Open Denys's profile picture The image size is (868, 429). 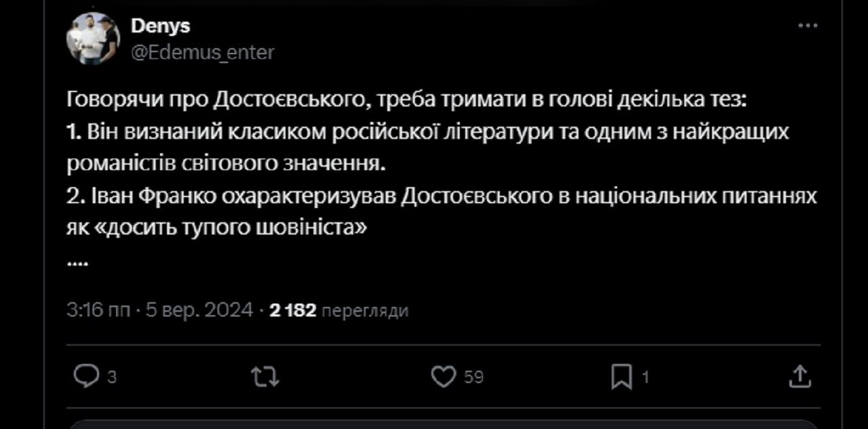[x=93, y=39]
